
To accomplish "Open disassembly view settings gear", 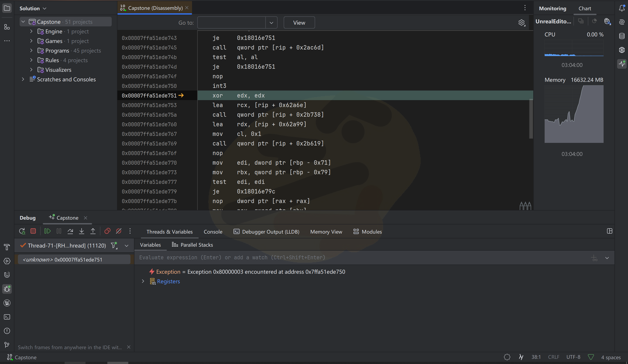I will point(521,23).
